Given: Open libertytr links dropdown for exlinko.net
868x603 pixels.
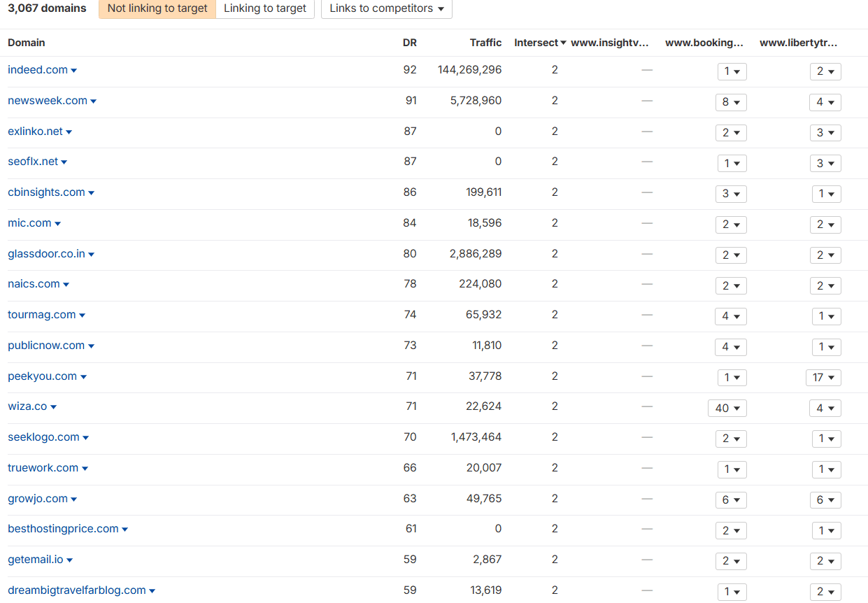Looking at the screenshot, I should click(x=826, y=133).
